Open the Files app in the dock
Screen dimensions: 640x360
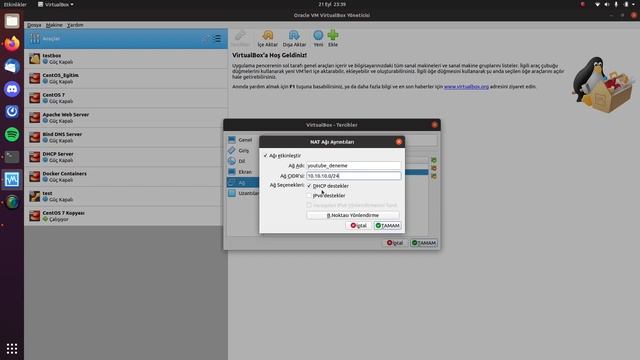12,21
